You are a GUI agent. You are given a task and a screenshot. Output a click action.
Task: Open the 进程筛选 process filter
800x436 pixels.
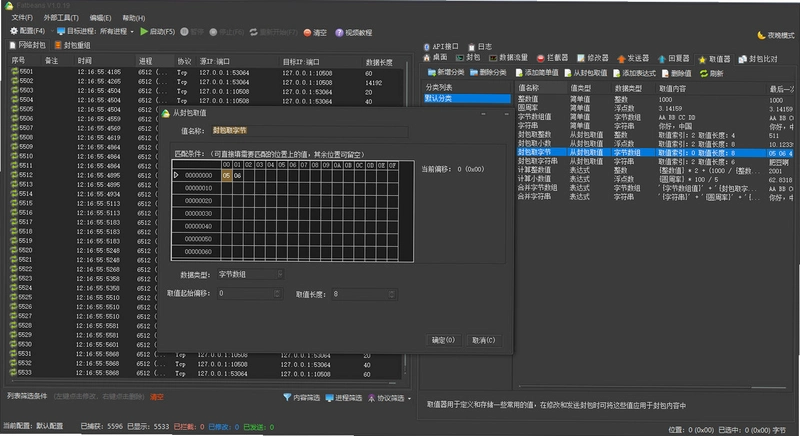[344, 398]
